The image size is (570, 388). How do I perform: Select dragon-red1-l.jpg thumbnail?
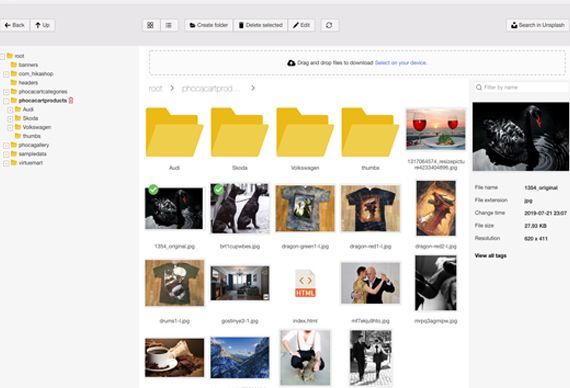coord(370,208)
